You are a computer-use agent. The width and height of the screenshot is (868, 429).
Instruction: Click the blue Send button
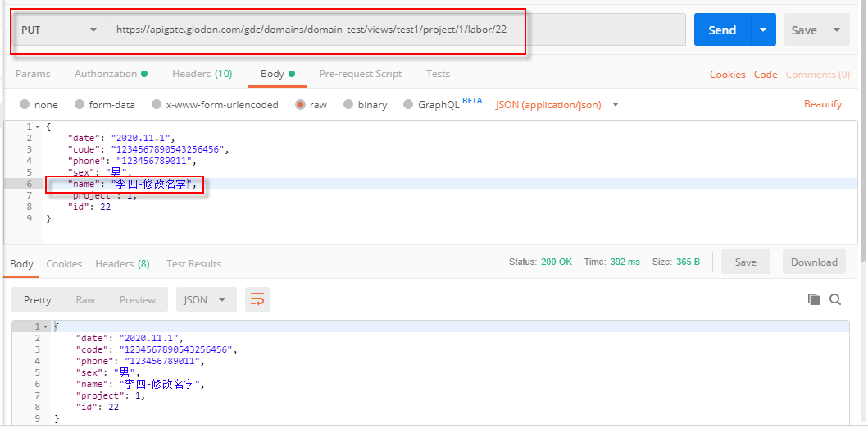(722, 30)
